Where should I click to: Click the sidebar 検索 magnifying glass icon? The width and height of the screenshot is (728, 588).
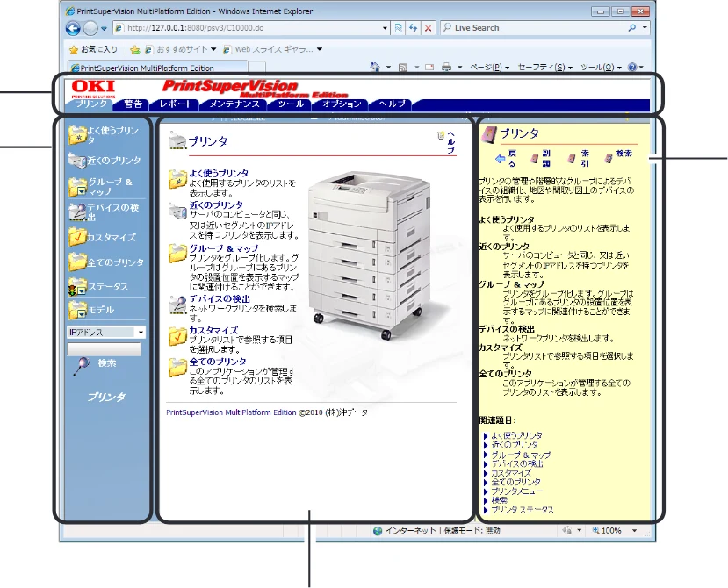coord(82,366)
